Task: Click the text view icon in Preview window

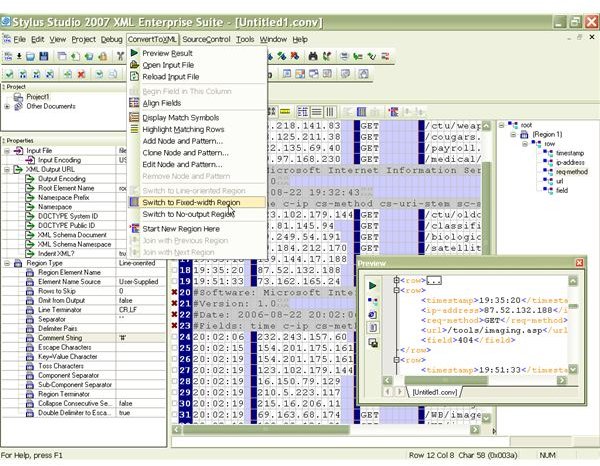Action: click(372, 328)
